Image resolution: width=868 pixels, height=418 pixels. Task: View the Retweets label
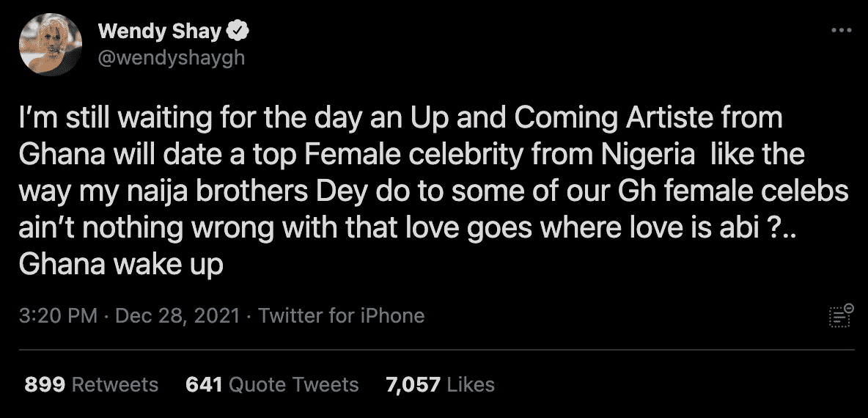point(117,384)
